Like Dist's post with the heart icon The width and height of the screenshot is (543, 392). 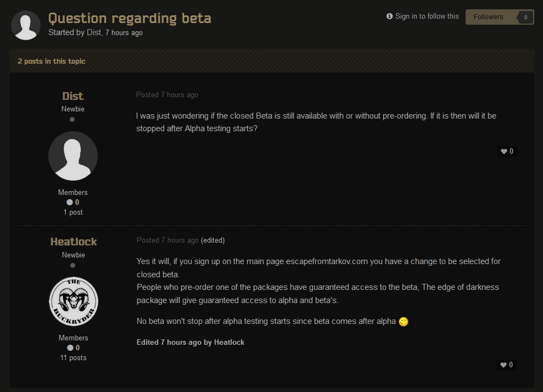point(504,152)
